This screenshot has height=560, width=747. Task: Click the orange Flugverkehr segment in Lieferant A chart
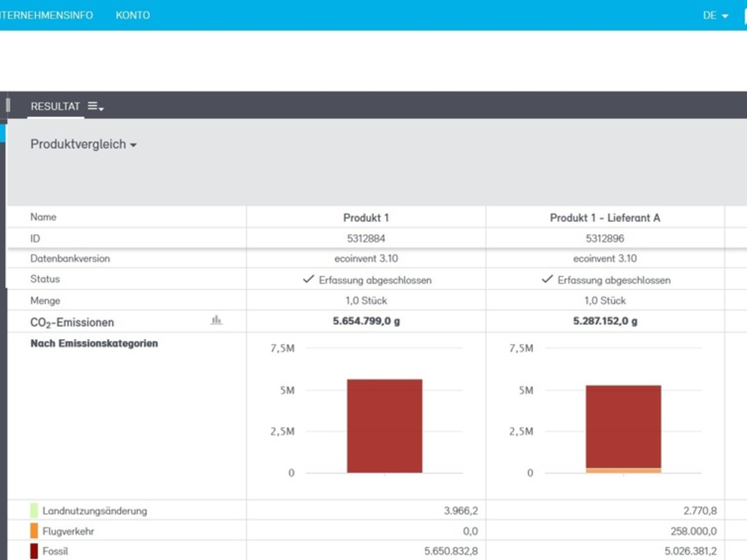pyautogui.click(x=623, y=470)
